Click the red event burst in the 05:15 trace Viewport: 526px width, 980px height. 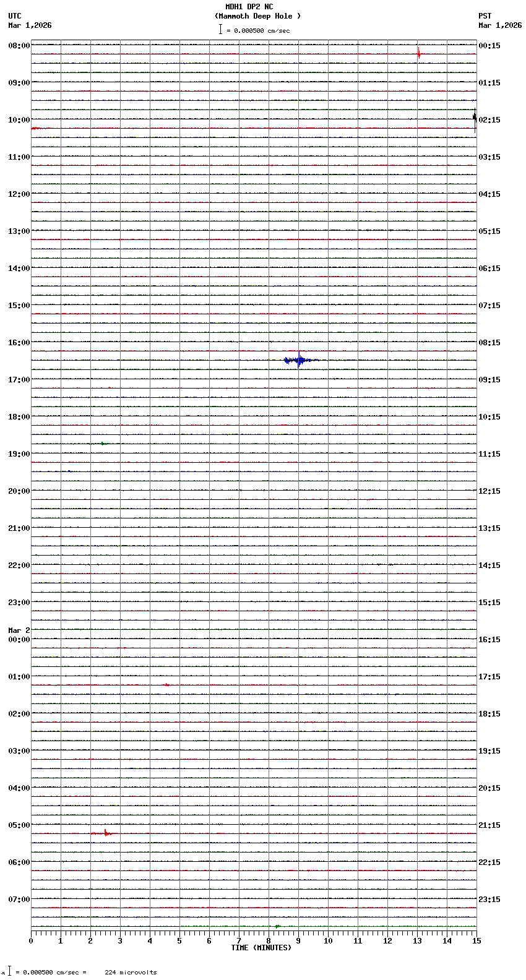[x=104, y=833]
